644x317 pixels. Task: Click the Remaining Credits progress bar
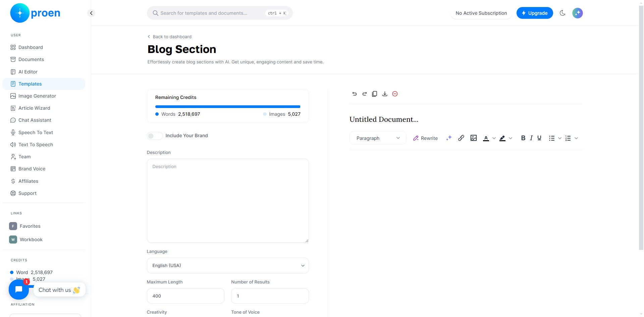coord(228,107)
